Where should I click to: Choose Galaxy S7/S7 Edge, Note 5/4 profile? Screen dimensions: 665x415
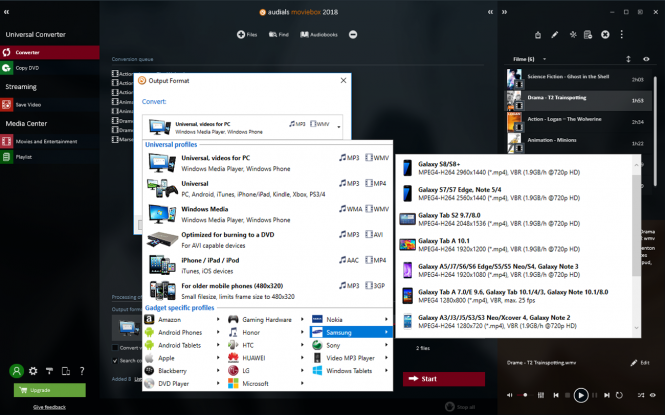[514, 194]
